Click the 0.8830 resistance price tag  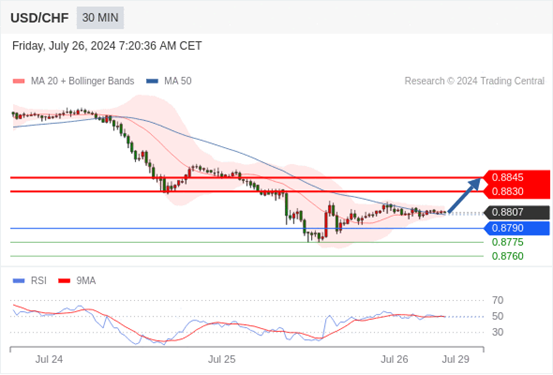click(x=517, y=192)
